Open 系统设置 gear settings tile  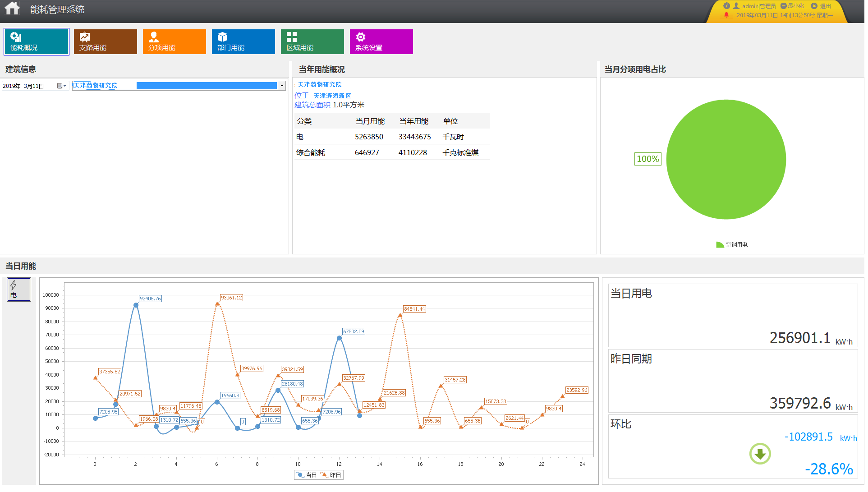tap(381, 41)
